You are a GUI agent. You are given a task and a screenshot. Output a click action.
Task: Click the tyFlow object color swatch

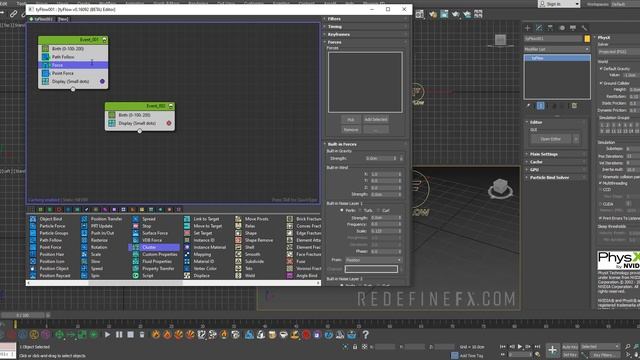coord(587,39)
